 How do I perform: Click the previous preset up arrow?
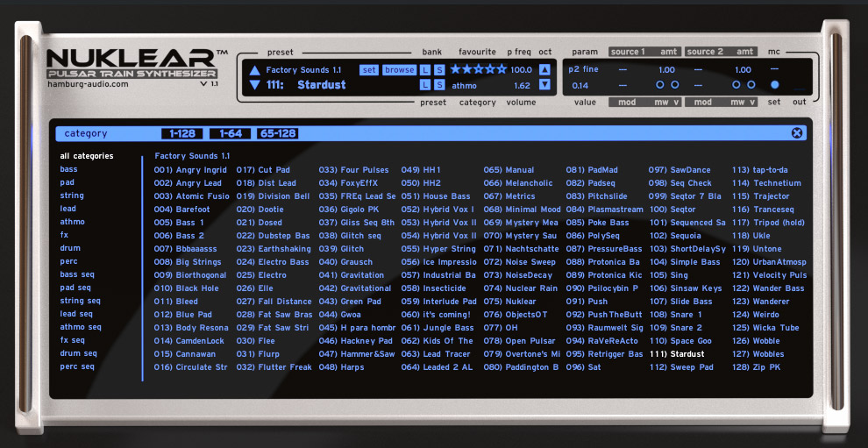point(254,70)
